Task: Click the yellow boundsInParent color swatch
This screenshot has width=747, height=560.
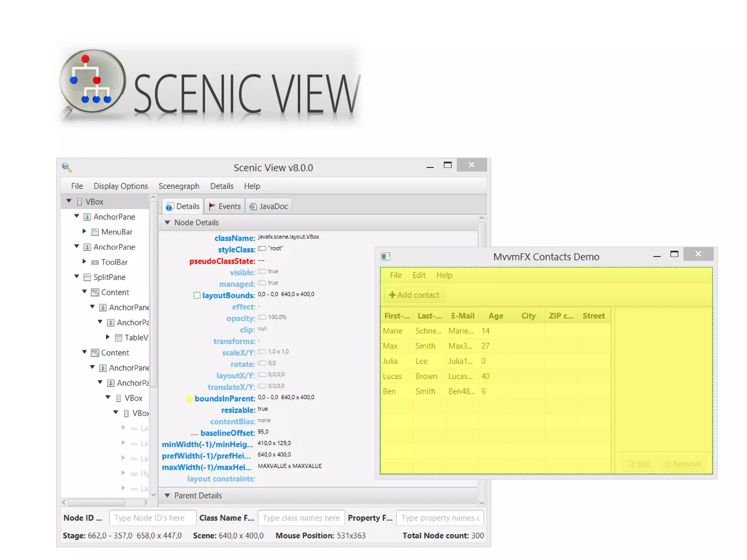Action: tap(189, 398)
